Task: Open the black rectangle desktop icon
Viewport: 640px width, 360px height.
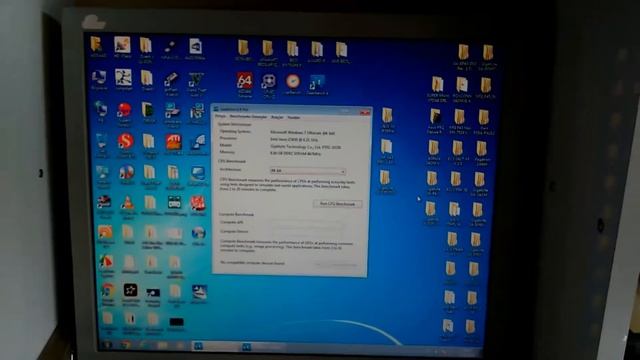Action: [x=176, y=322]
